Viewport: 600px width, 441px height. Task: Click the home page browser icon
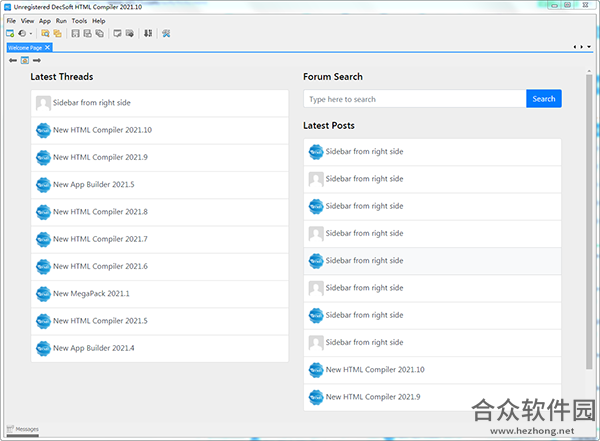25,60
